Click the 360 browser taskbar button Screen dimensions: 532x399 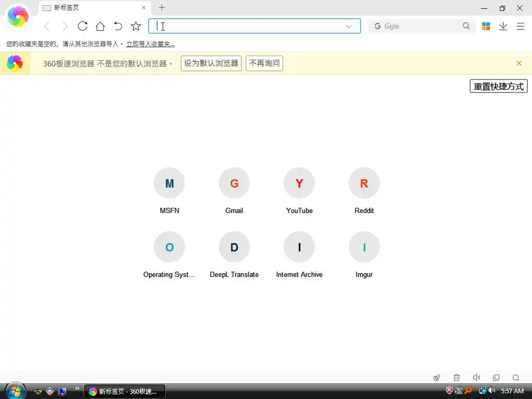click(125, 392)
